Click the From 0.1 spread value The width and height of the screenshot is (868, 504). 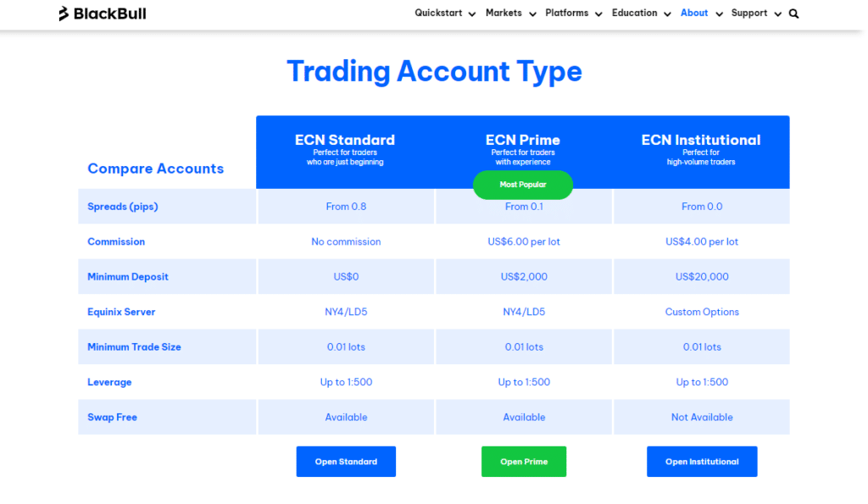(x=524, y=207)
